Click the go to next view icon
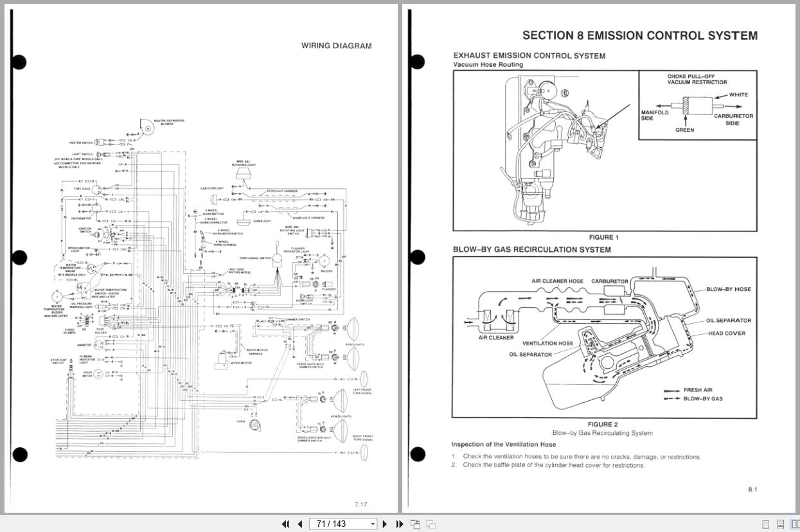This screenshot has width=800, height=532. [x=431, y=524]
